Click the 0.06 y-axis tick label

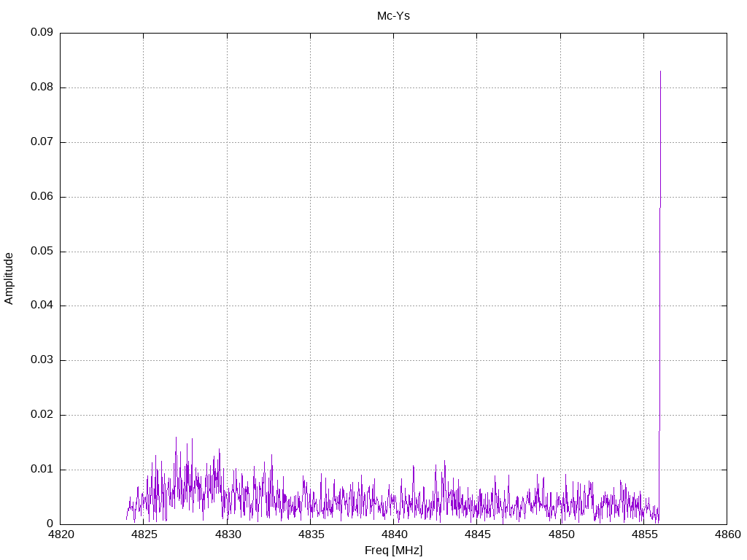point(42,196)
